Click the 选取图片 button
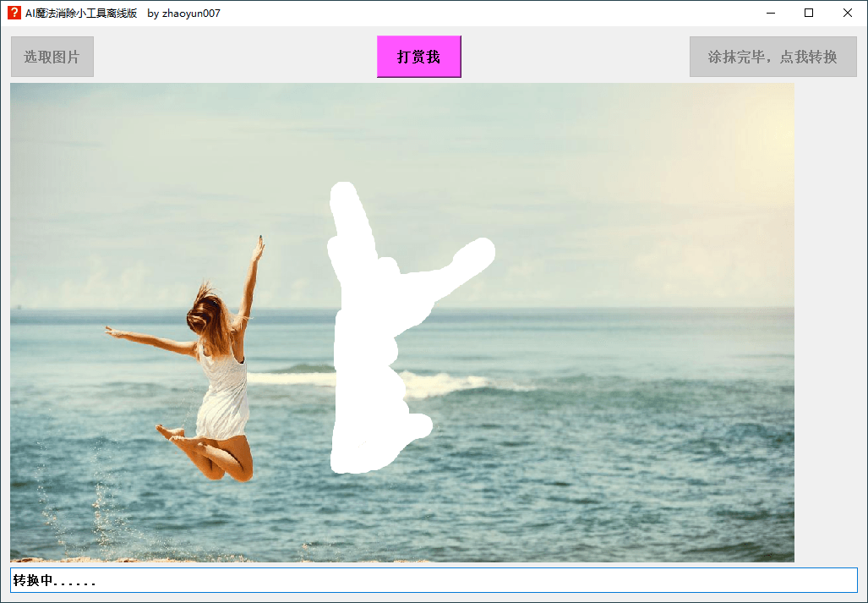This screenshot has height=603, width=868. click(52, 57)
